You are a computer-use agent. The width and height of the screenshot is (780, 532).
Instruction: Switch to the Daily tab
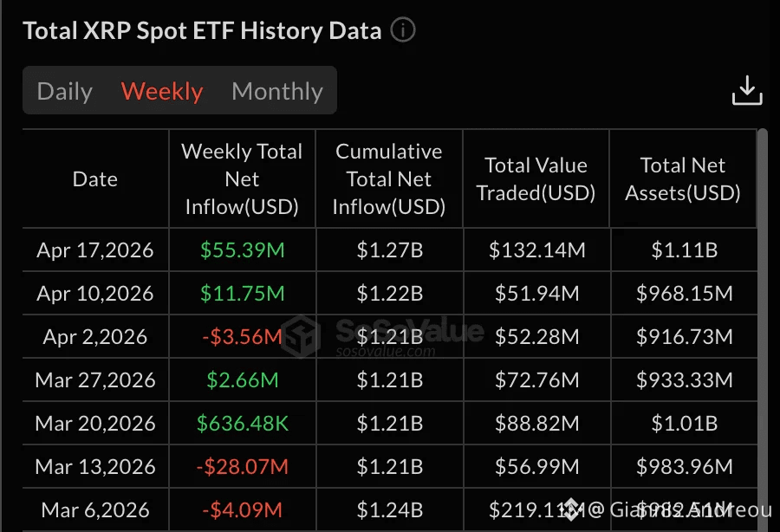tap(65, 91)
